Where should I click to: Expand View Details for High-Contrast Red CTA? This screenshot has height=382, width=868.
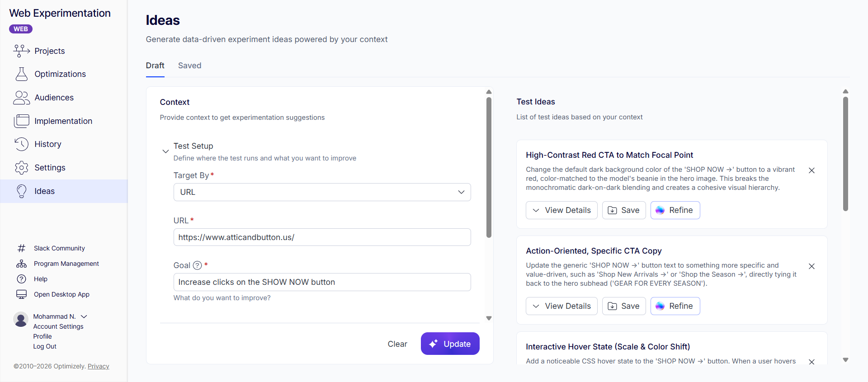click(561, 210)
